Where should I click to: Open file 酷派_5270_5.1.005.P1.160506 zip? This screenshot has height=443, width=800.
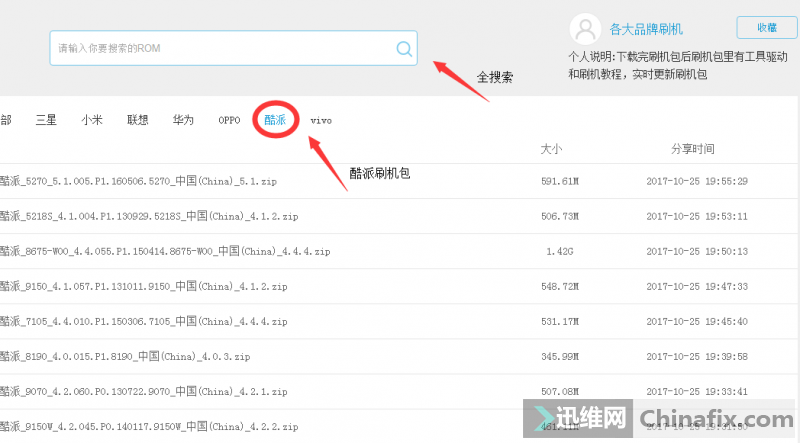point(138,181)
